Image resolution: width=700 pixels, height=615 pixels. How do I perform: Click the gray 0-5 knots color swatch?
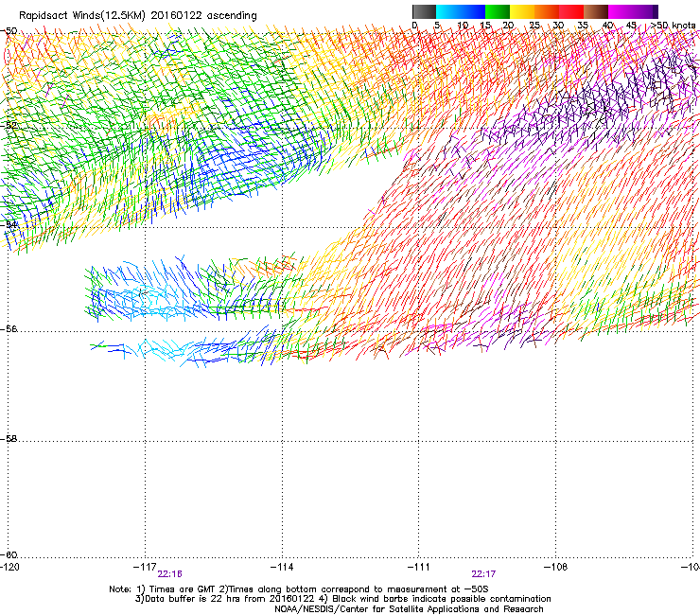pos(424,11)
